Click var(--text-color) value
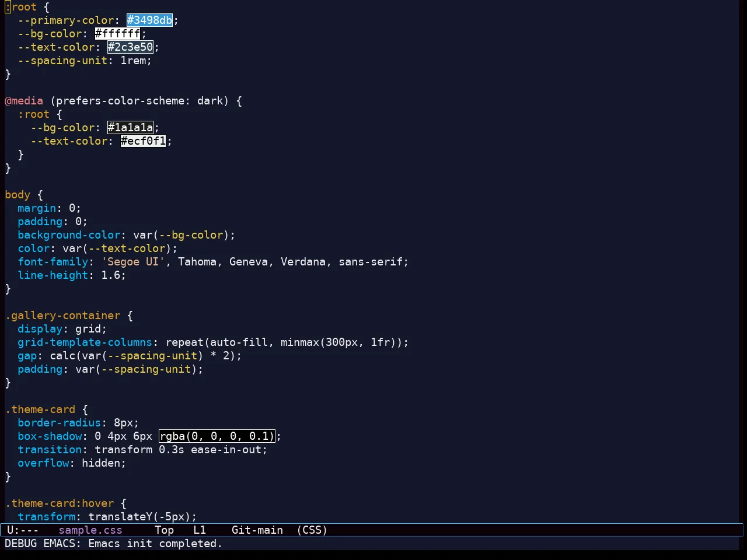747x560 pixels. [x=117, y=249]
